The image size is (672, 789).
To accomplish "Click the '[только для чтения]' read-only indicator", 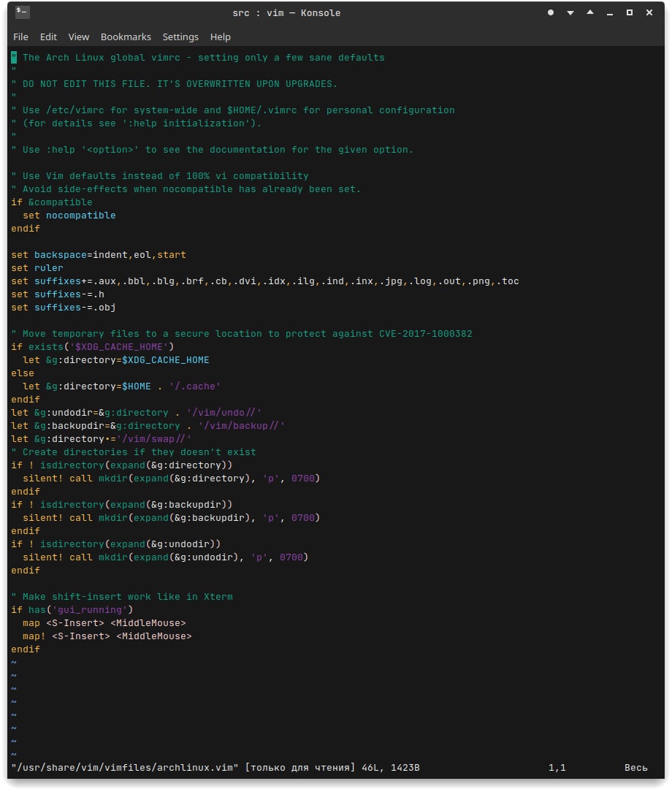I will coord(300,768).
